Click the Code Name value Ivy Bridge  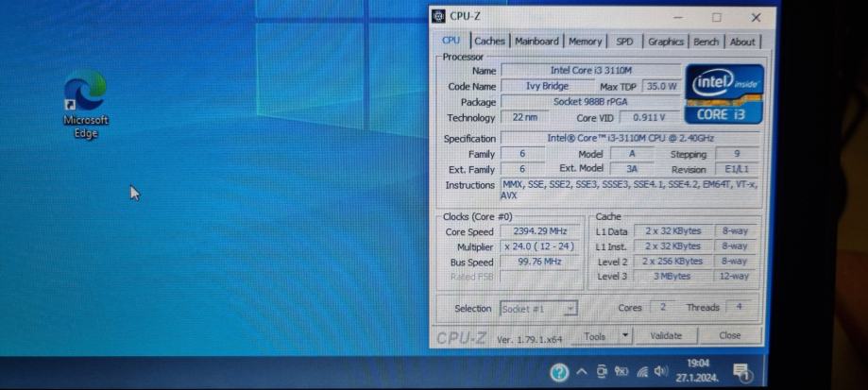click(547, 86)
